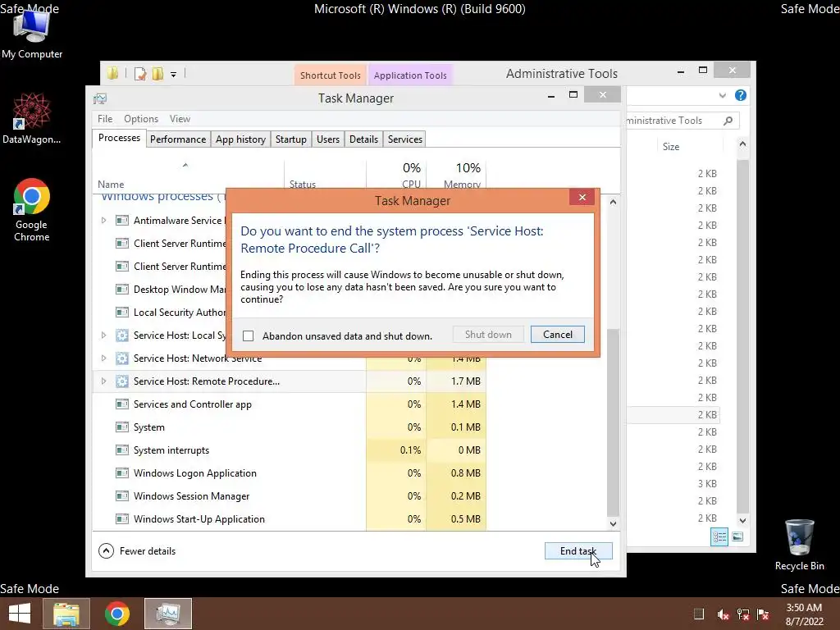
Task: Open the DataWagon desktop shortcut
Action: (x=32, y=118)
